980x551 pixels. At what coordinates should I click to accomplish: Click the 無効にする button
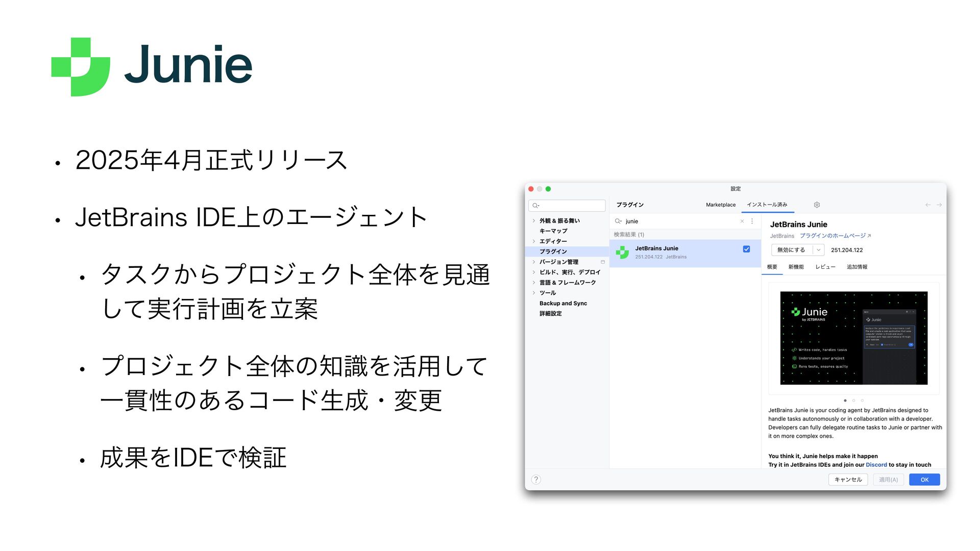click(x=792, y=250)
